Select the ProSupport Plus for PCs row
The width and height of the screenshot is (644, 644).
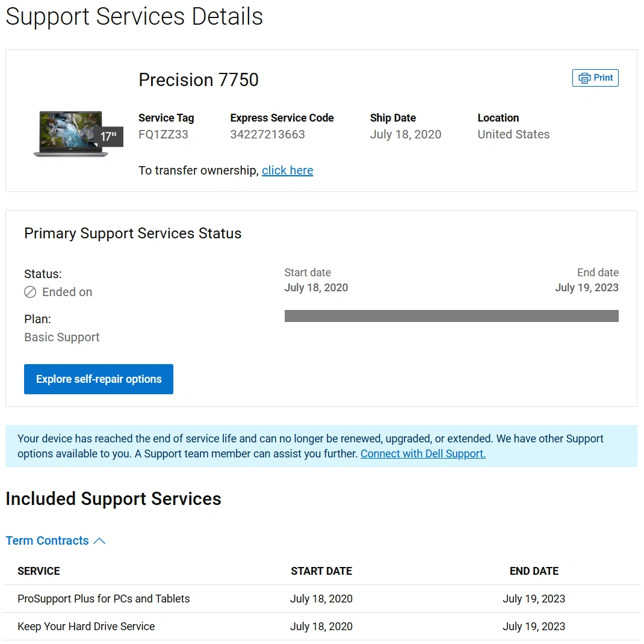pos(104,599)
